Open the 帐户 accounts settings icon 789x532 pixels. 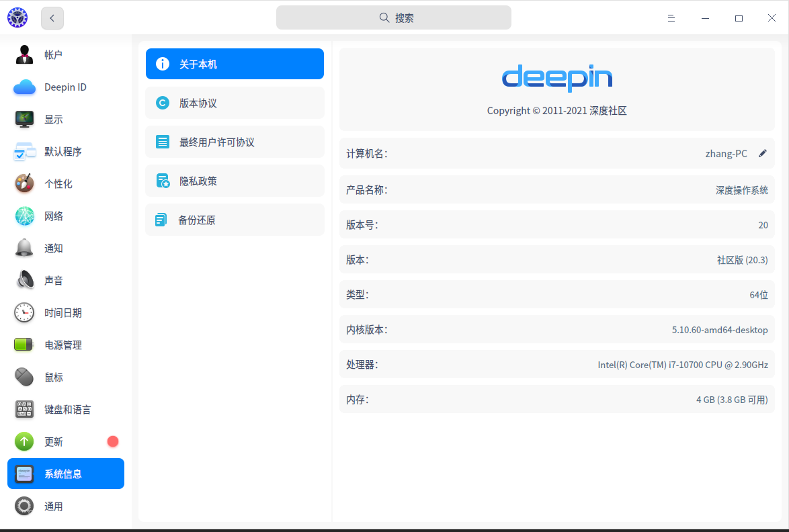tap(24, 55)
